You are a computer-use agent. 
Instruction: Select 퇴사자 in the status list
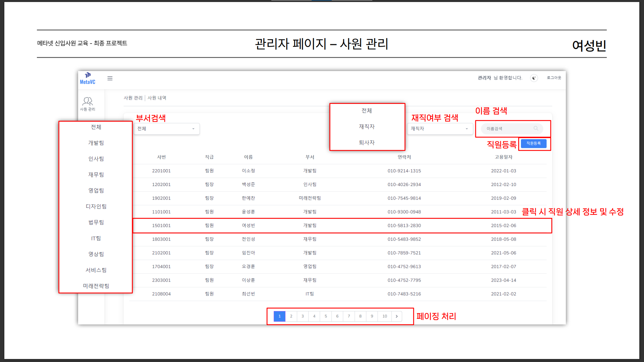pyautogui.click(x=367, y=142)
